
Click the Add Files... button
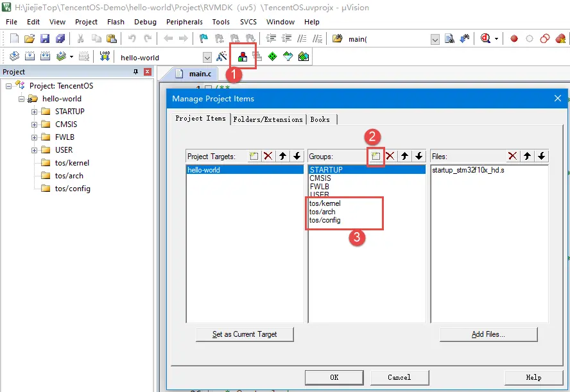point(488,334)
